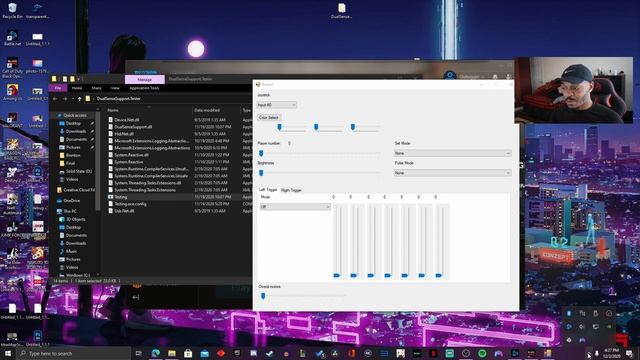640x360 pixels.
Task: Select the Device.Net.dll file
Action: coord(127,120)
